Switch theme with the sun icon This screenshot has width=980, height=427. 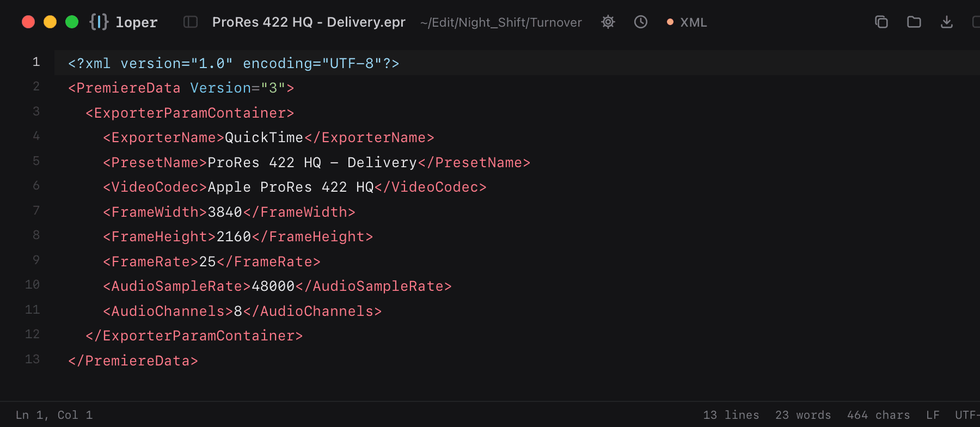click(608, 22)
